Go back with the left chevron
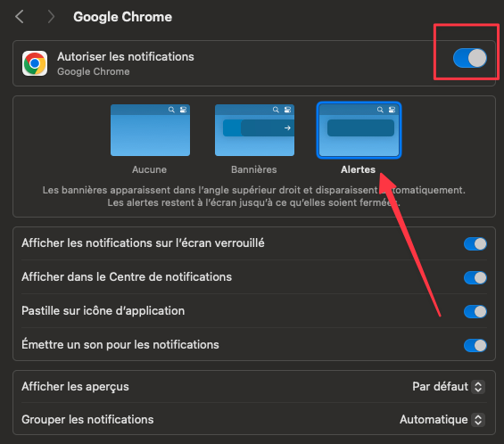Image resolution: width=504 pixels, height=444 pixels. pyautogui.click(x=20, y=17)
